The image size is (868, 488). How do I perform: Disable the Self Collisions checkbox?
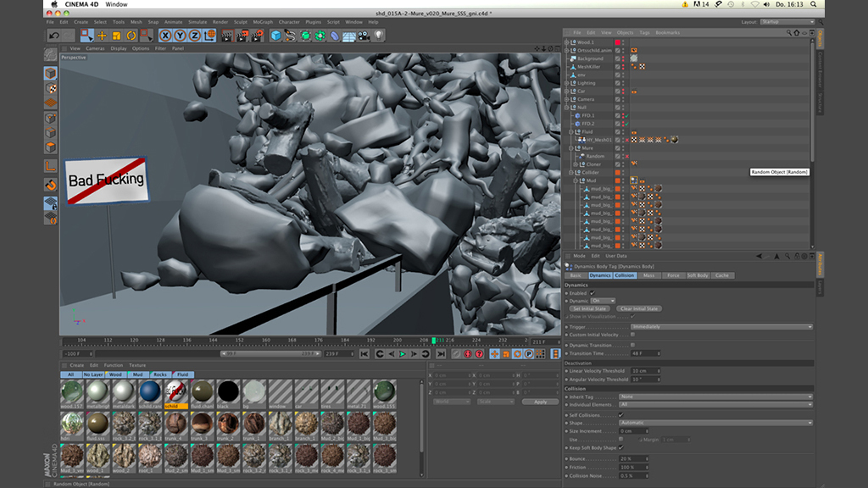coord(621,415)
